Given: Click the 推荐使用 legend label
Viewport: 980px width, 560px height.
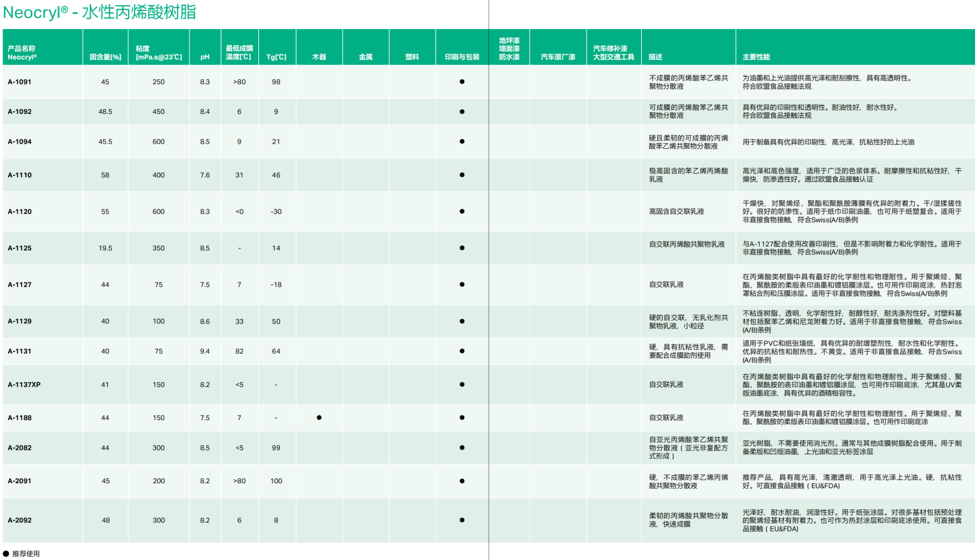Looking at the screenshot, I should click(x=26, y=554).
